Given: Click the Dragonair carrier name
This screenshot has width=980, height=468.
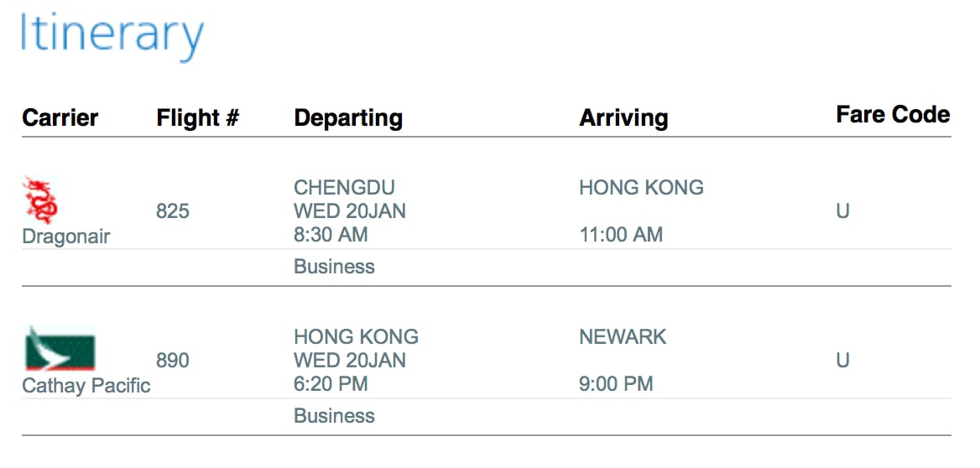Looking at the screenshot, I should point(66,237).
